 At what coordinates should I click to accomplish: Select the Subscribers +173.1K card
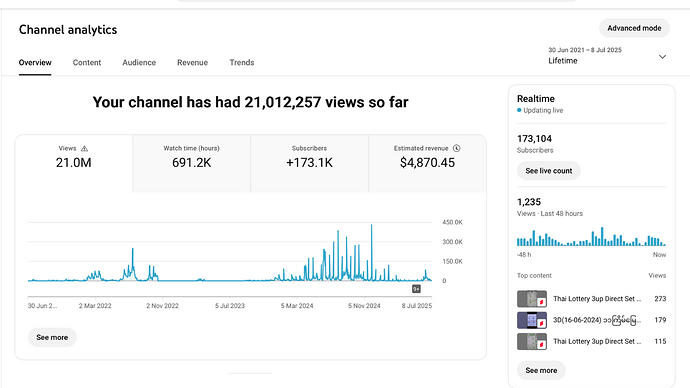point(309,164)
